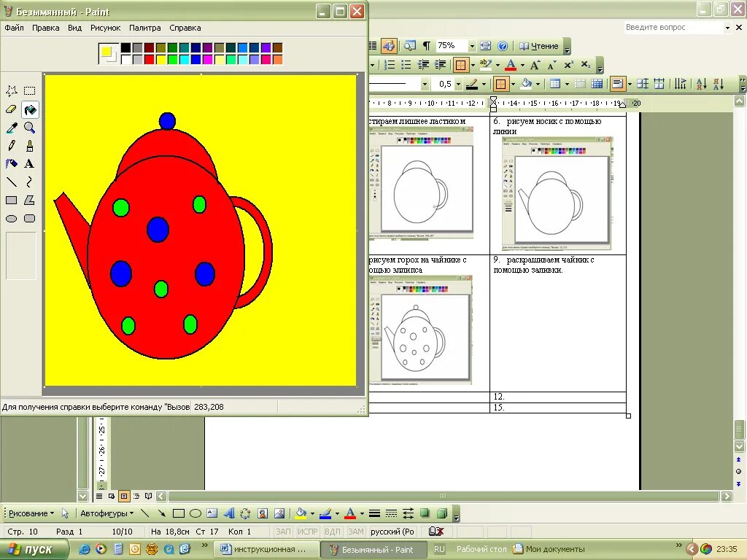The width and height of the screenshot is (747, 560).
Task: Toggle ЗАП macro recording in status bar
Action: 283,532
